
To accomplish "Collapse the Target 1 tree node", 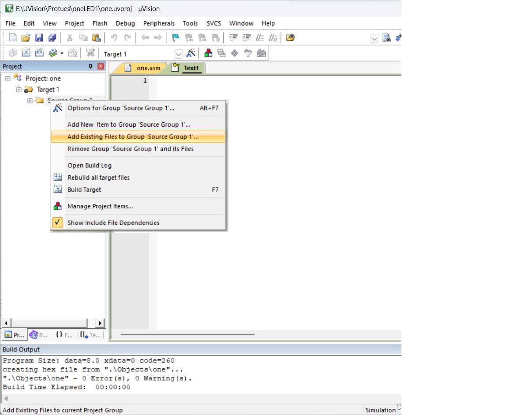I will 19,90.
